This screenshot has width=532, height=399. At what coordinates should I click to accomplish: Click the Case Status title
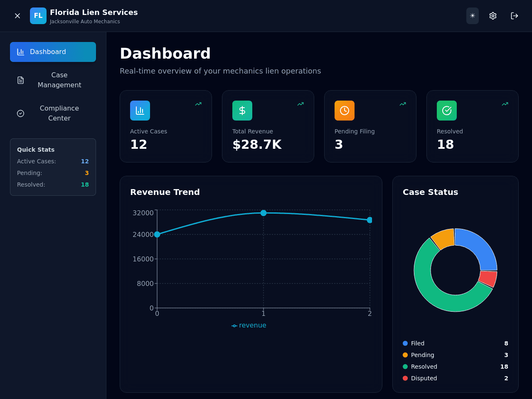(x=431, y=192)
